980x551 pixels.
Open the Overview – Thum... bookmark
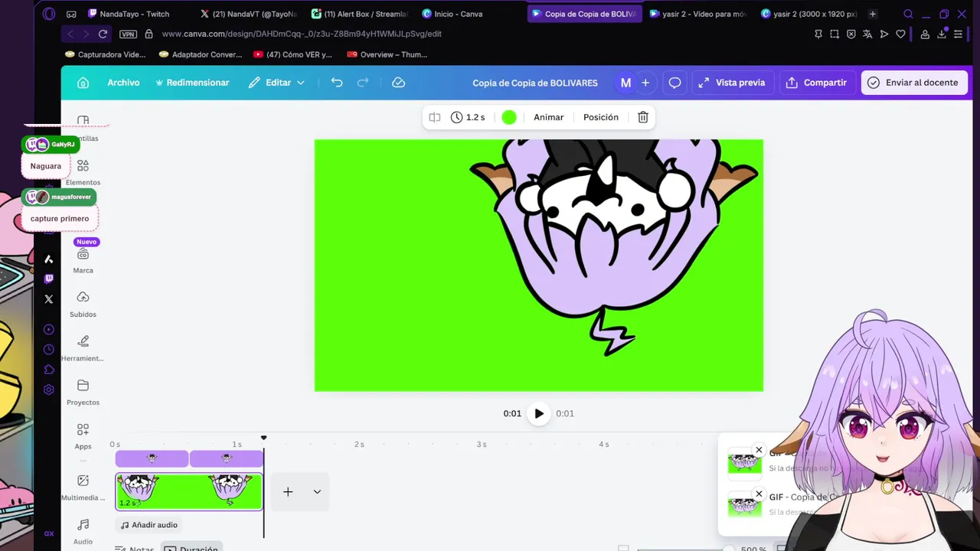point(387,54)
